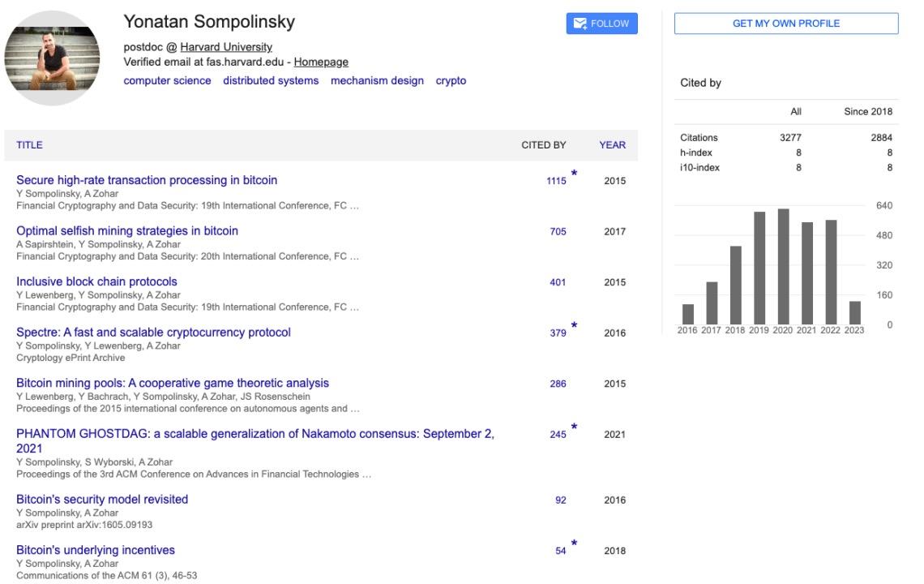Screen dimensions: 924x584
Task: Click the crypto interest tag
Action: pos(451,80)
